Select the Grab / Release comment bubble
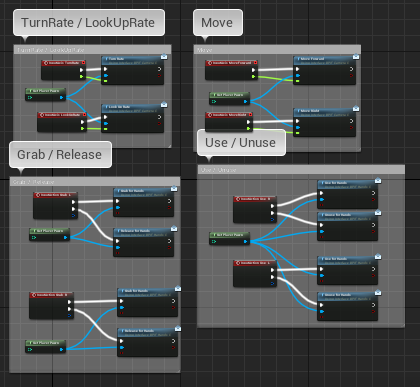The width and height of the screenshot is (420, 387). point(60,155)
